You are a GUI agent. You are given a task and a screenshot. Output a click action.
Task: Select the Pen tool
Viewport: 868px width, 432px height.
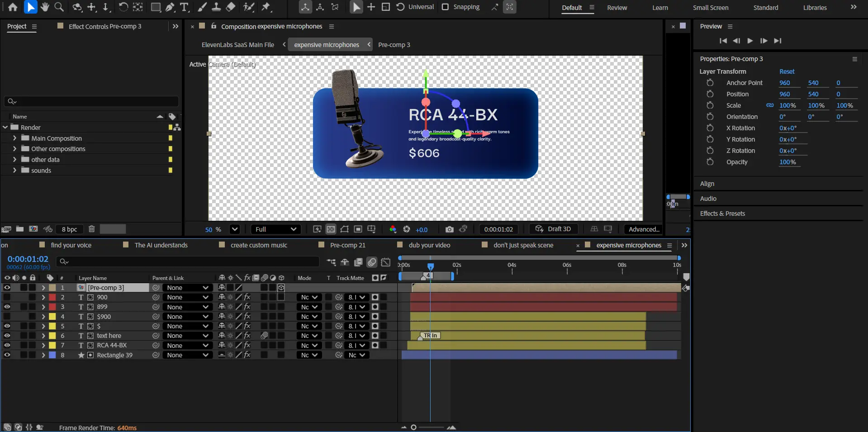[170, 7]
